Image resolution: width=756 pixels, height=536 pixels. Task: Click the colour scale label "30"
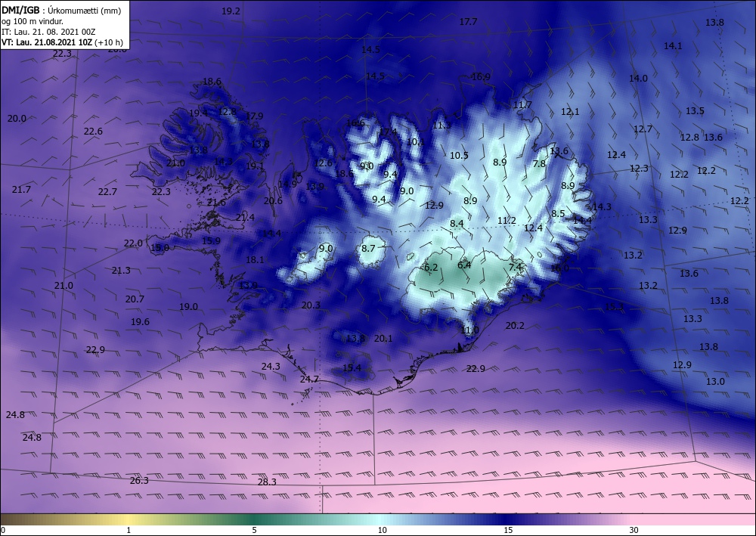pyautogui.click(x=634, y=530)
